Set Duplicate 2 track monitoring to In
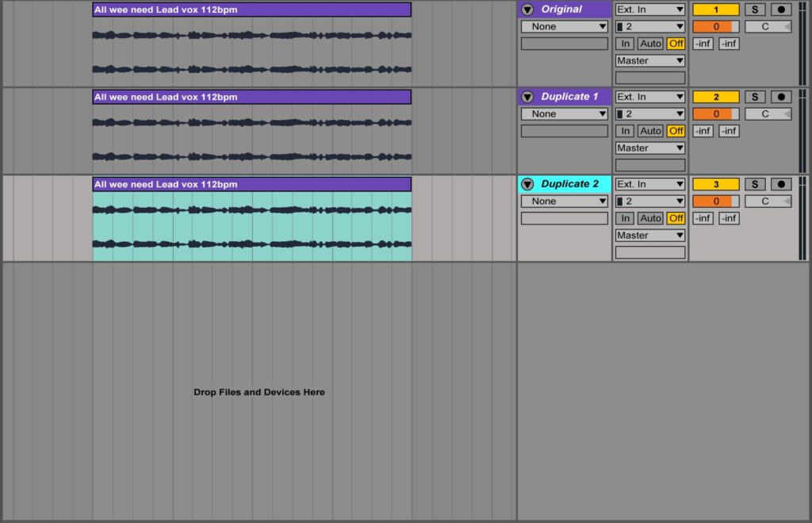 click(625, 218)
